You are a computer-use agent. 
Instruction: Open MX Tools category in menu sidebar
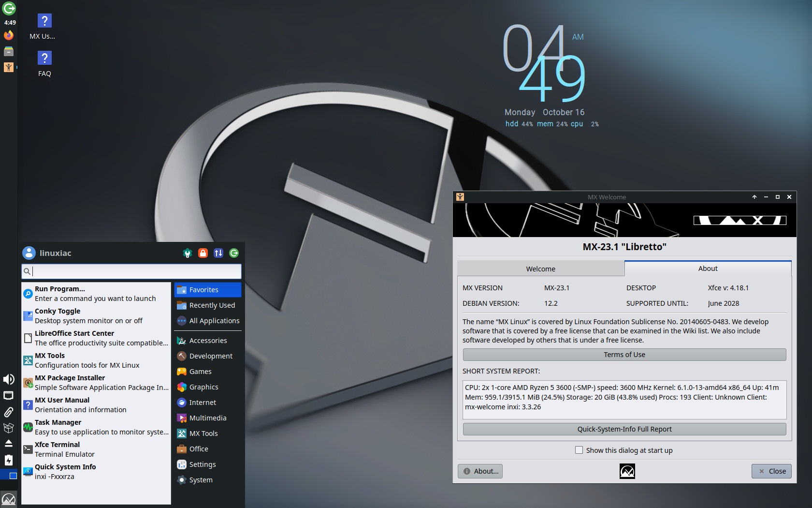pos(208,433)
